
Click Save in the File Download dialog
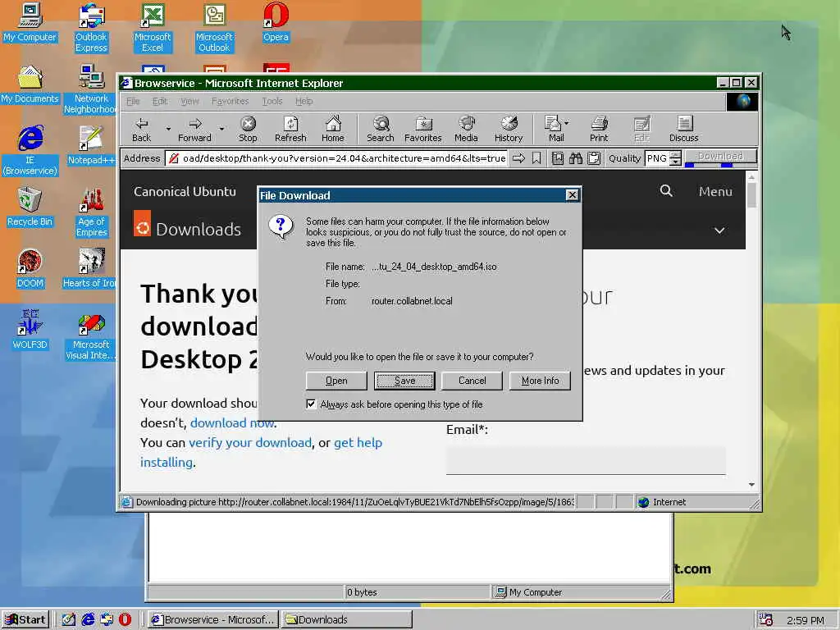pos(404,381)
